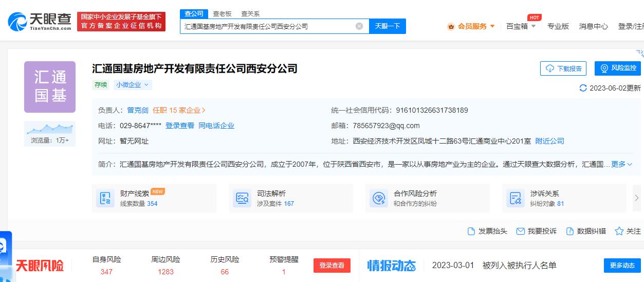Viewport: 644px width, 282px height.
Task: Switch to the 查关系 tab
Action: tap(250, 14)
